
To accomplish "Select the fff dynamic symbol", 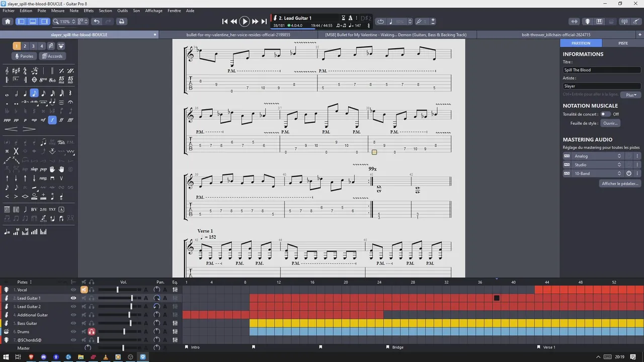I will tap(70, 120).
